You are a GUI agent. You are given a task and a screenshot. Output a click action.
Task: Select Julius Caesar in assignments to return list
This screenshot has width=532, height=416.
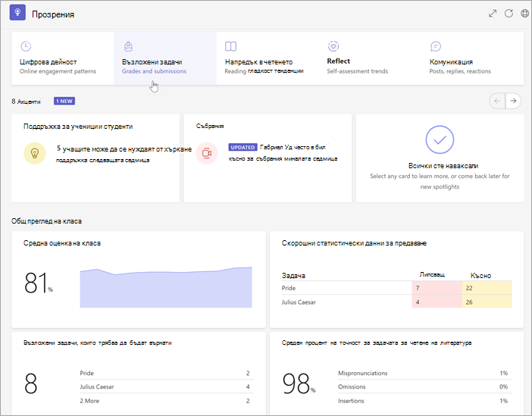click(167, 386)
